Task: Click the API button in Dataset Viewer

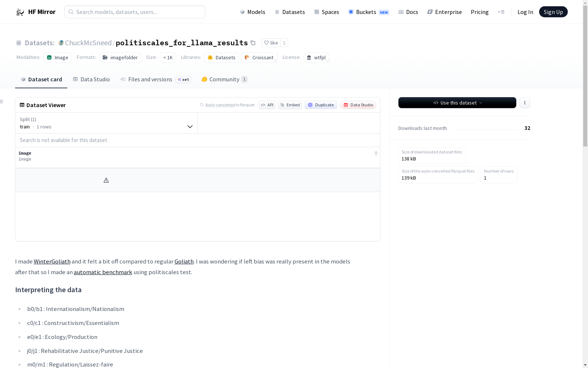Action: tap(267, 105)
